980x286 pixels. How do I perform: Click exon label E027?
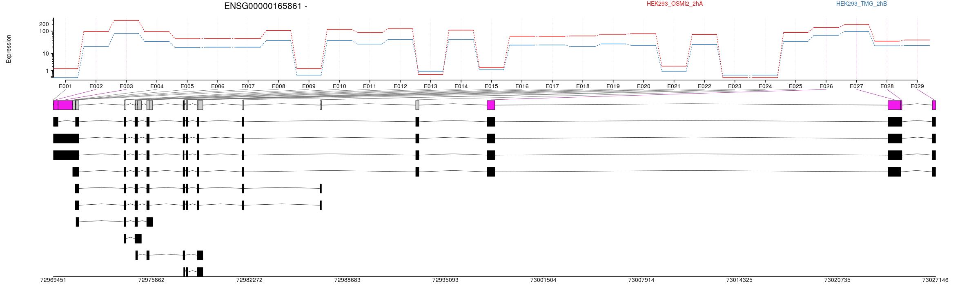point(856,86)
